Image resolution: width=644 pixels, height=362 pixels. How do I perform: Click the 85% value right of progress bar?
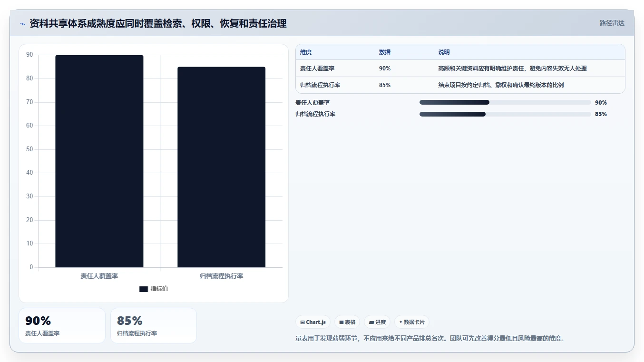601,114
